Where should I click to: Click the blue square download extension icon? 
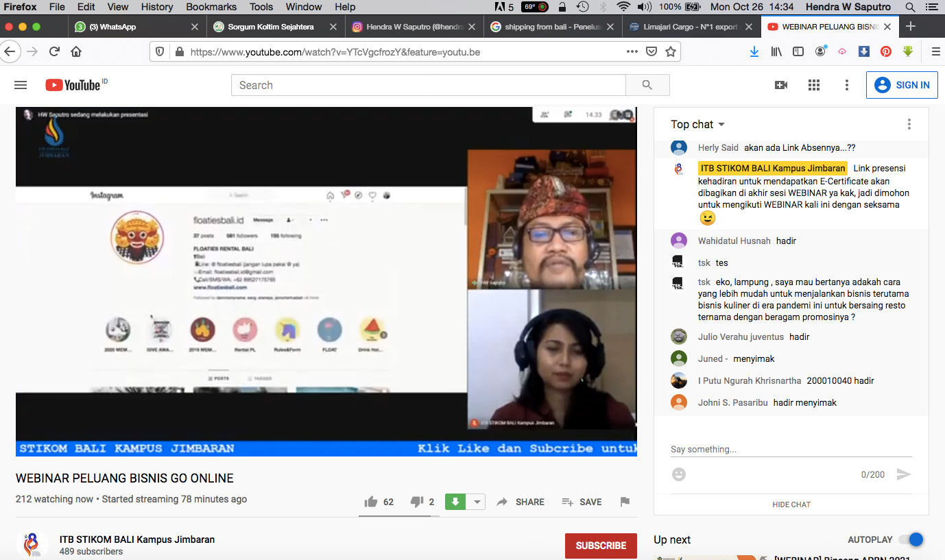(864, 51)
